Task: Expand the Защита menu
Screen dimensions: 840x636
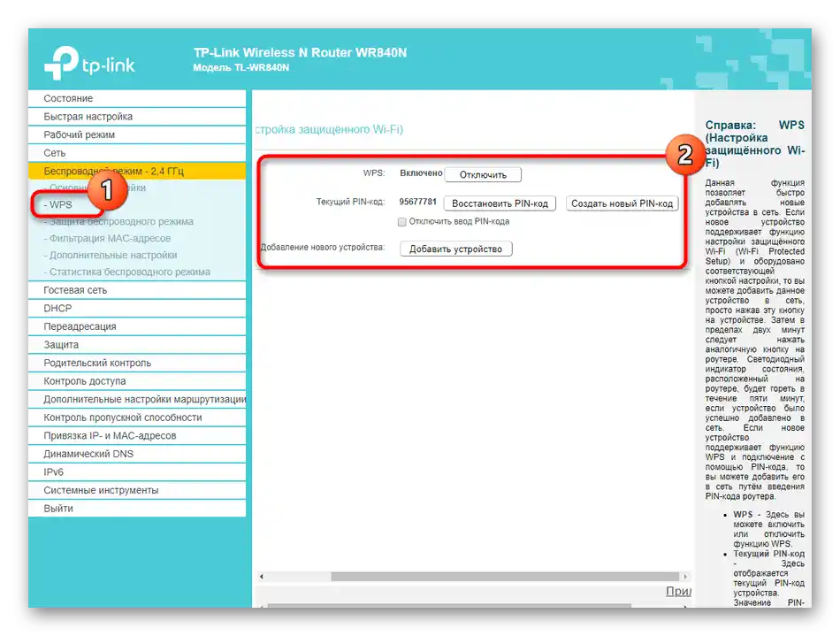Action: [137, 344]
